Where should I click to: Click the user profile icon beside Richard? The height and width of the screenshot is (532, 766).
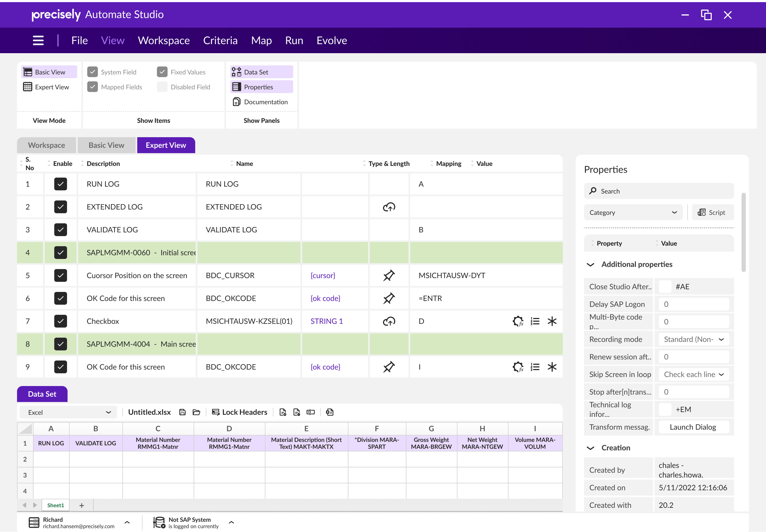click(34, 522)
